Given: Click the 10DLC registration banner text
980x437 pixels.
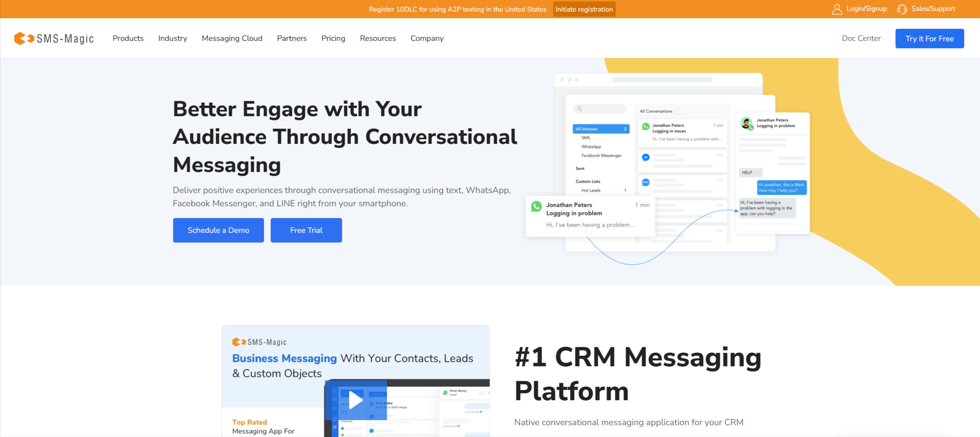Looking at the screenshot, I should pos(457,9).
